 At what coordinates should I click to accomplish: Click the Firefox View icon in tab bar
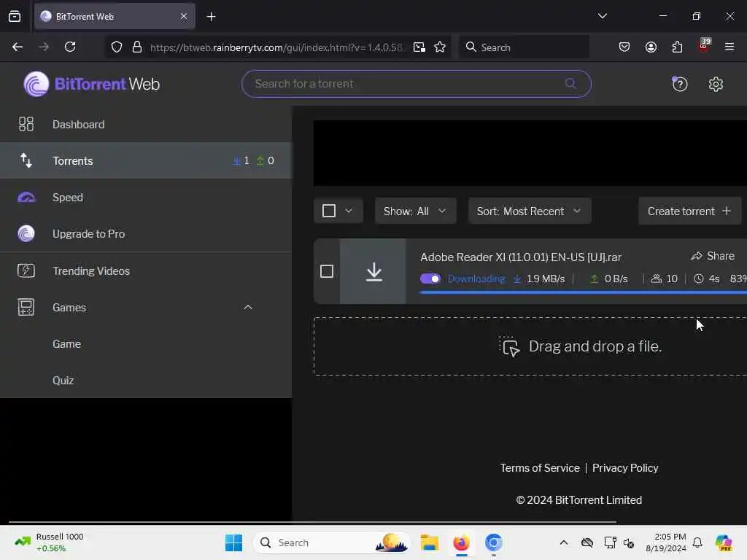[x=15, y=17]
